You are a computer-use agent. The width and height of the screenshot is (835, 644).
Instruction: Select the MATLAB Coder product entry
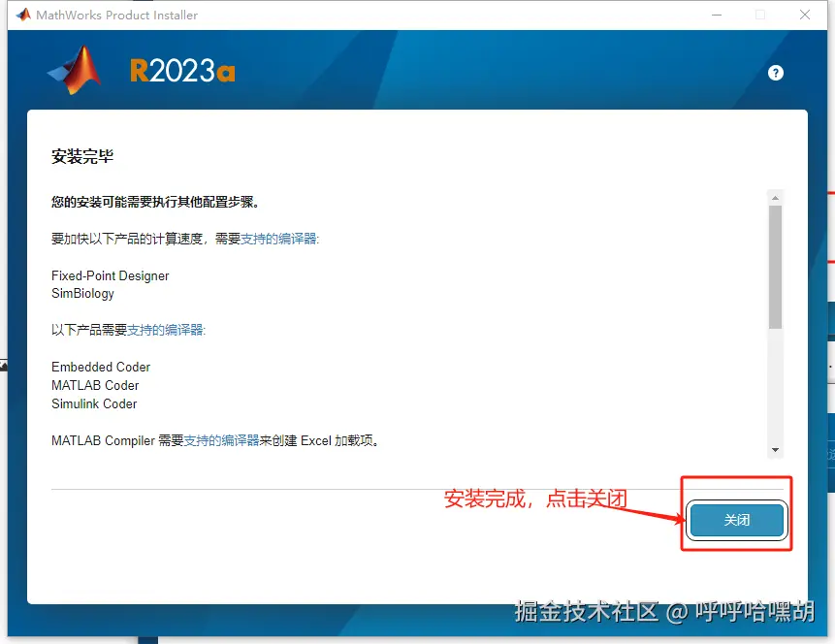point(94,385)
